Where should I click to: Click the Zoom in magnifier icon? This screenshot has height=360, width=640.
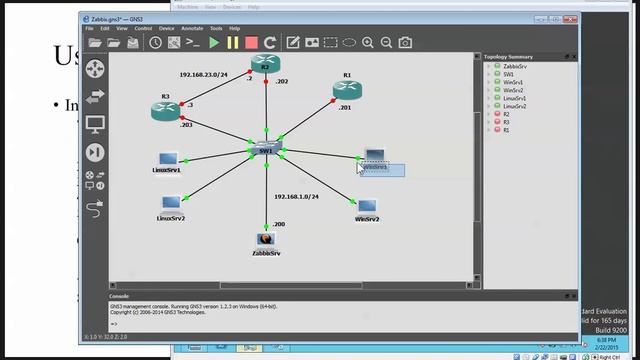click(x=368, y=42)
